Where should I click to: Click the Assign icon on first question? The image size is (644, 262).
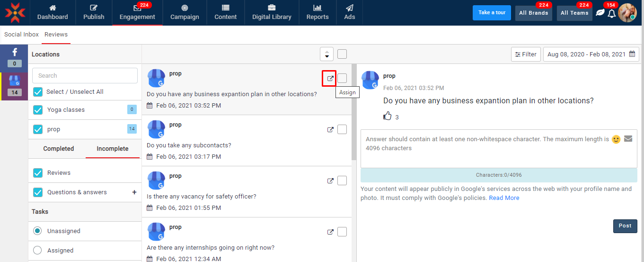tap(330, 79)
